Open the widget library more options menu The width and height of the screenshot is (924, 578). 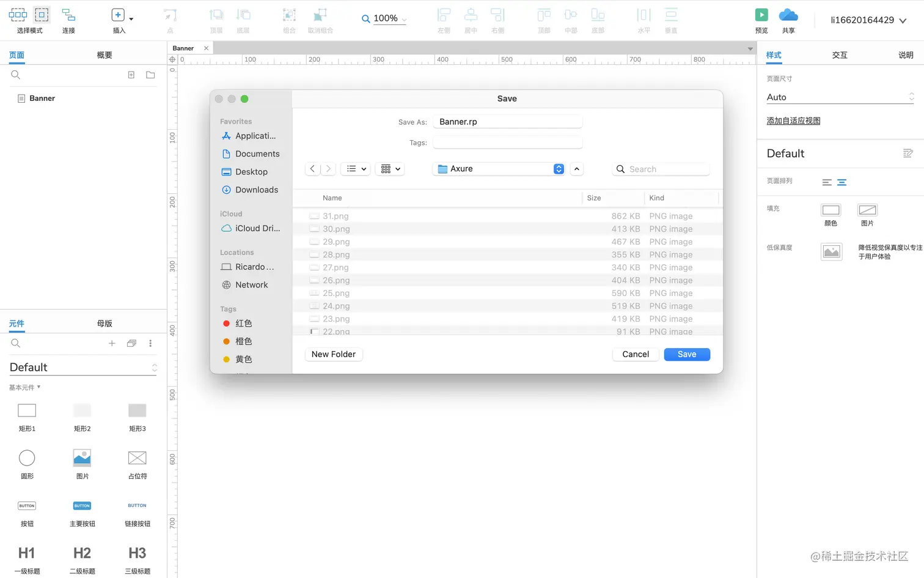(x=150, y=343)
